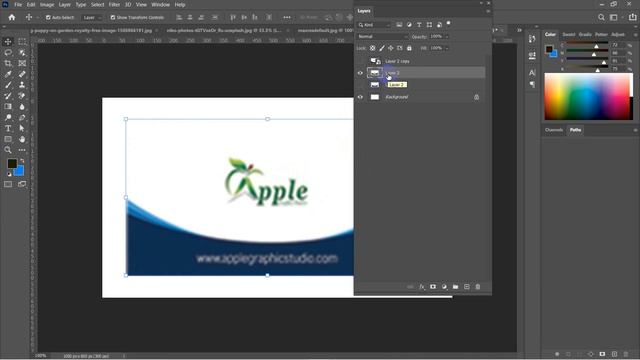This screenshot has height=360, width=640.
Task: Toggle lock position icon
Action: pos(391,48)
